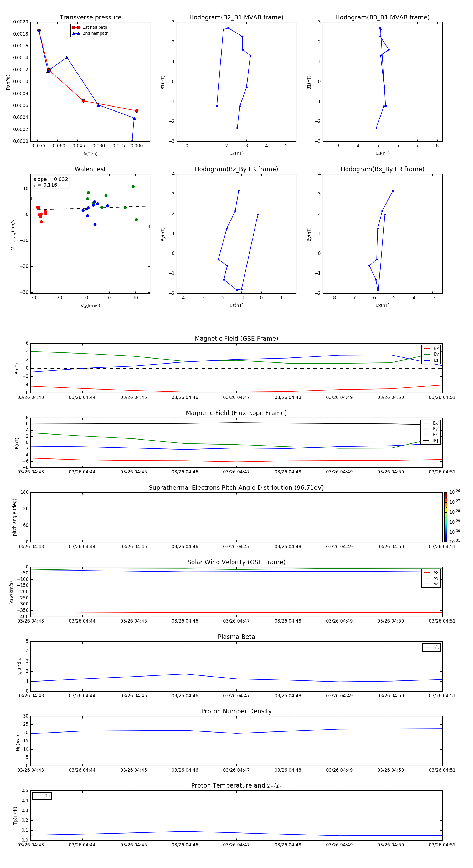Click the "Hodogram(Bx_By FR frame)" title
This screenshot has height=868, width=473.
pos(382,169)
